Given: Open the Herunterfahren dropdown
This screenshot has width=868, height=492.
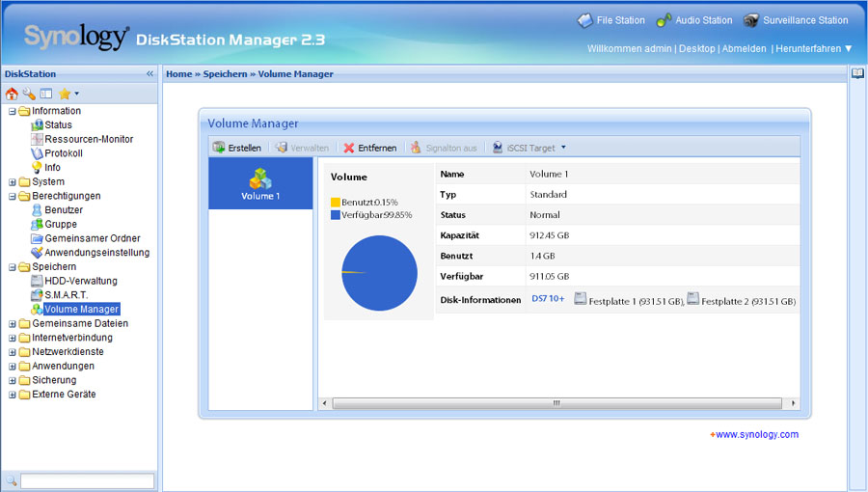Looking at the screenshot, I should tap(813, 48).
